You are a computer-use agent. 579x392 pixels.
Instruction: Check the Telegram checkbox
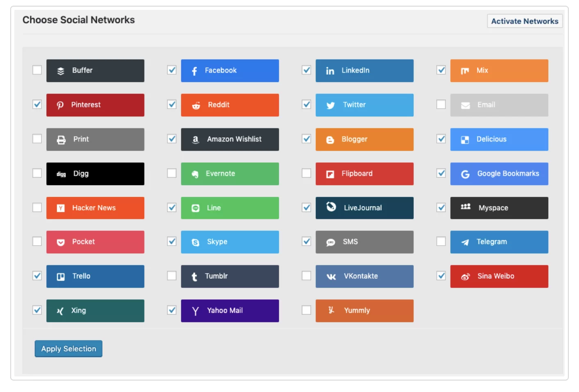[441, 242]
